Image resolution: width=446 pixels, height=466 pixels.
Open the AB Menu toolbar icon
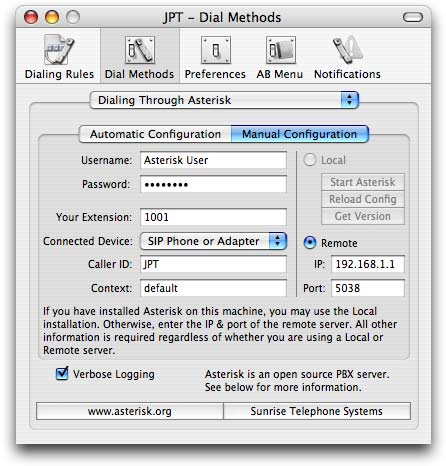tap(280, 57)
